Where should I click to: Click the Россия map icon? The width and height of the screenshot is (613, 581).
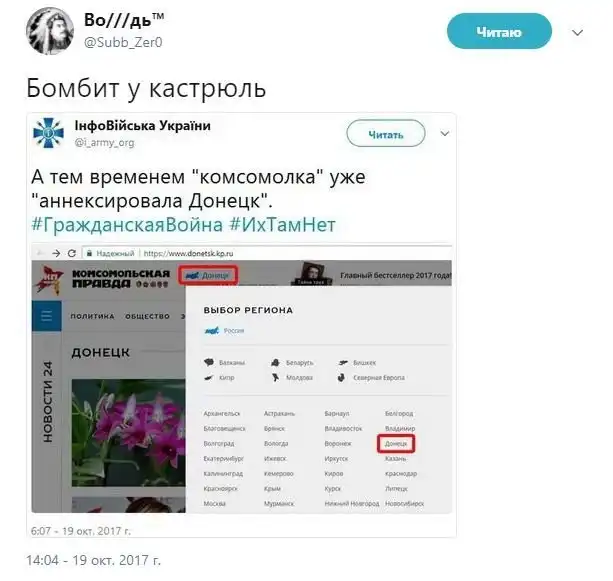212,331
